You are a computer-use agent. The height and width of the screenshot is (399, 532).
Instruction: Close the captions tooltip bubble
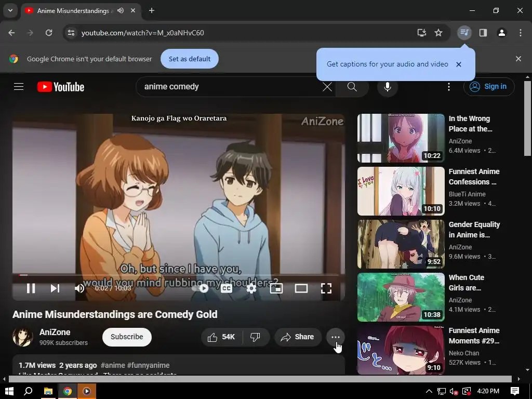tap(459, 64)
